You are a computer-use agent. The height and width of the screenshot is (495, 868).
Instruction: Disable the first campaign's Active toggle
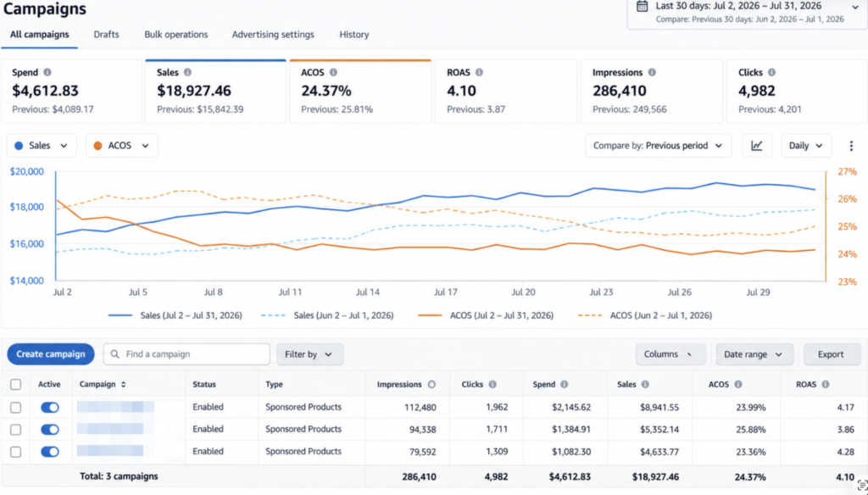50,408
